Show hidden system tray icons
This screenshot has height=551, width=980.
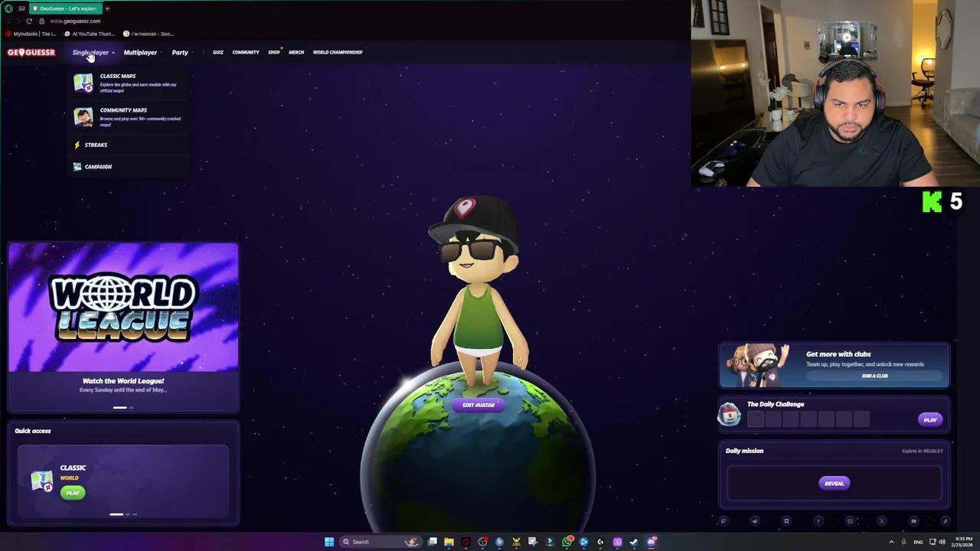click(x=891, y=542)
